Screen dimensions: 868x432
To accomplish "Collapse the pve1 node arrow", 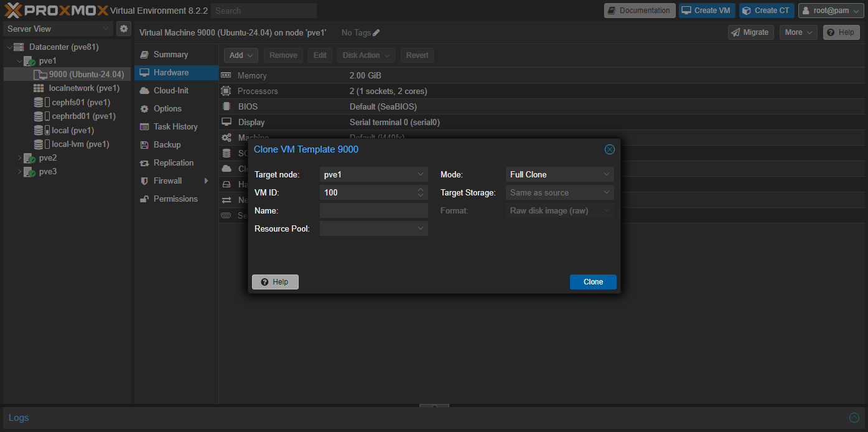I will [19, 61].
